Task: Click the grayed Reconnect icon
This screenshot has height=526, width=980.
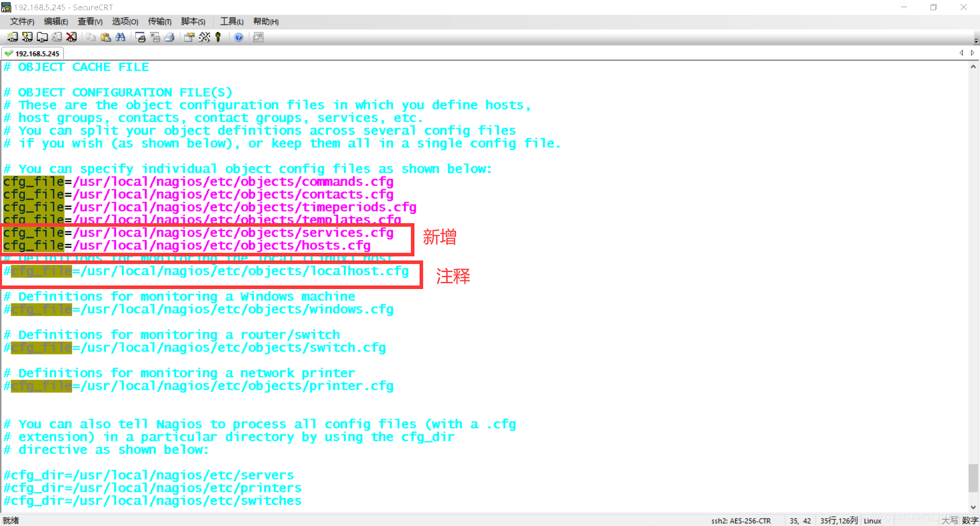Action: (57, 37)
